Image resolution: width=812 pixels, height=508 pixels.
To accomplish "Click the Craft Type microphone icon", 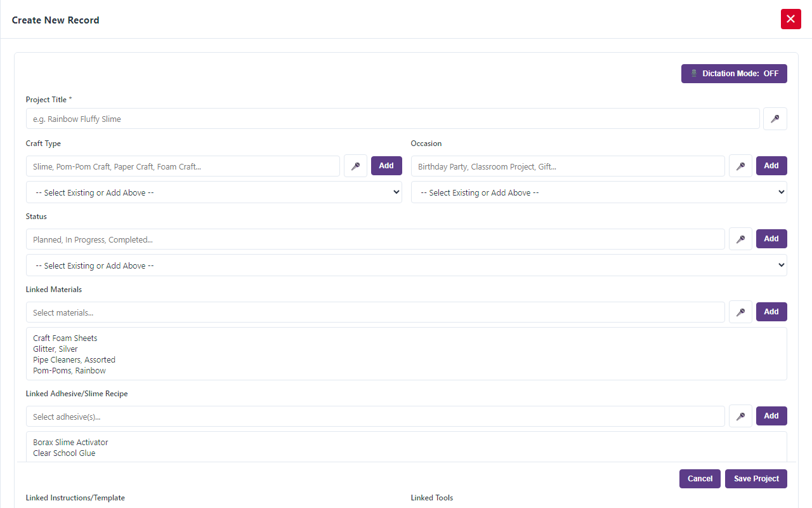I will (x=355, y=166).
